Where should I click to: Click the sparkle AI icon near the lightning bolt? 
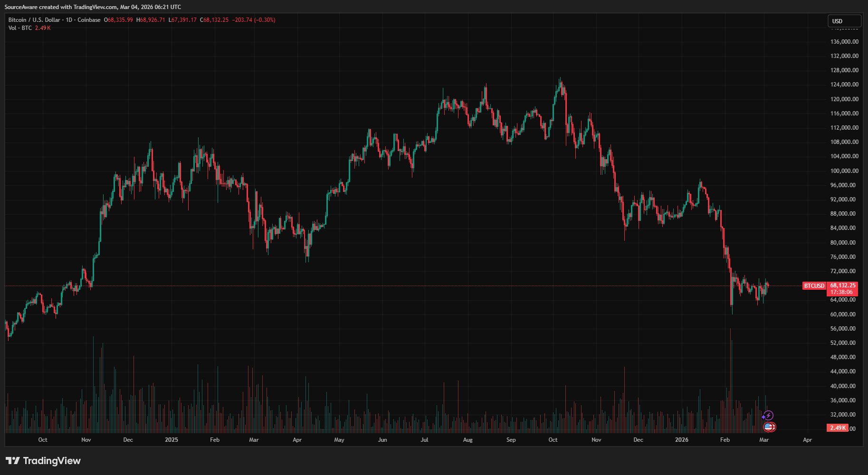pyautogui.click(x=763, y=417)
